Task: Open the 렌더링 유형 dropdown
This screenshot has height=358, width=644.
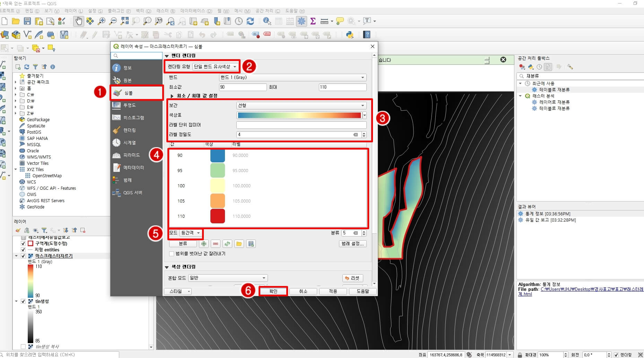Action: [x=215, y=66]
